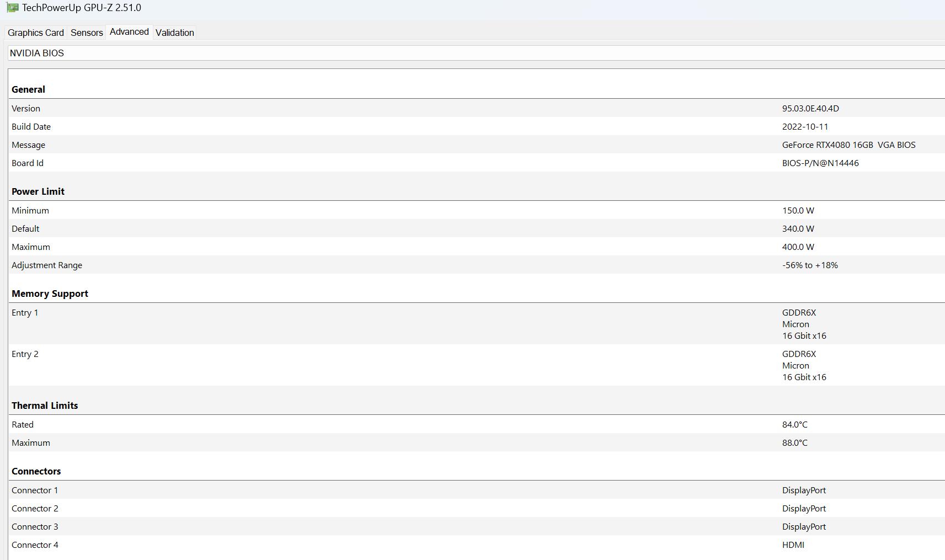This screenshot has width=945, height=560.
Task: Click the Entry 2 memory row label
Action: 25,354
